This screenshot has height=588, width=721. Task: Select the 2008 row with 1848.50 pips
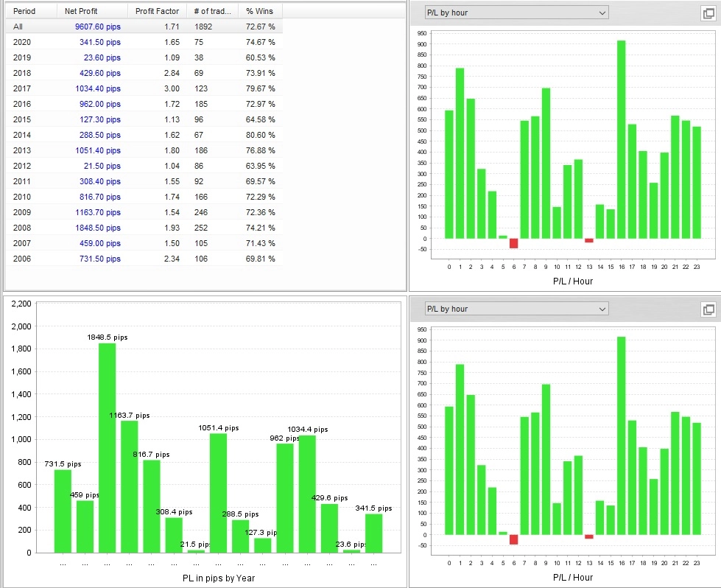(x=144, y=228)
